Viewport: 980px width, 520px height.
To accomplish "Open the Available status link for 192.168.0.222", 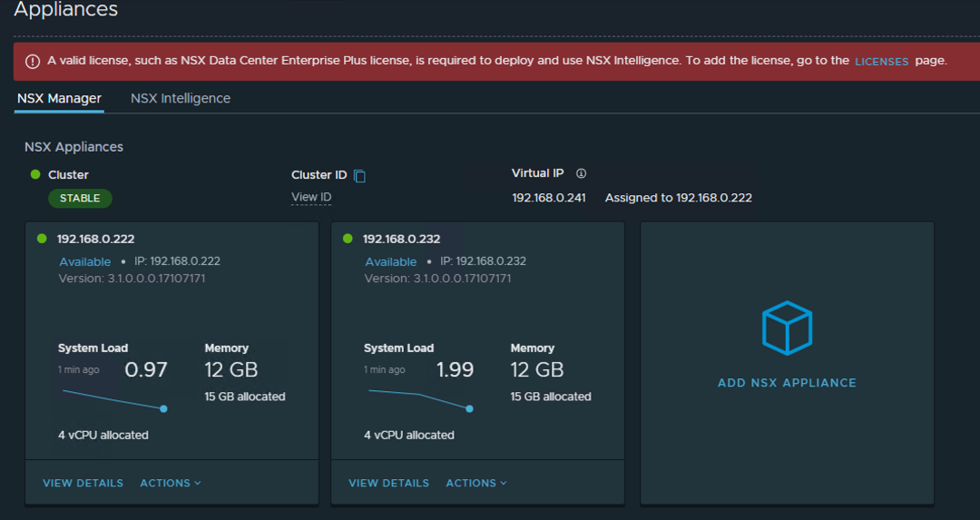I will pyautogui.click(x=85, y=261).
